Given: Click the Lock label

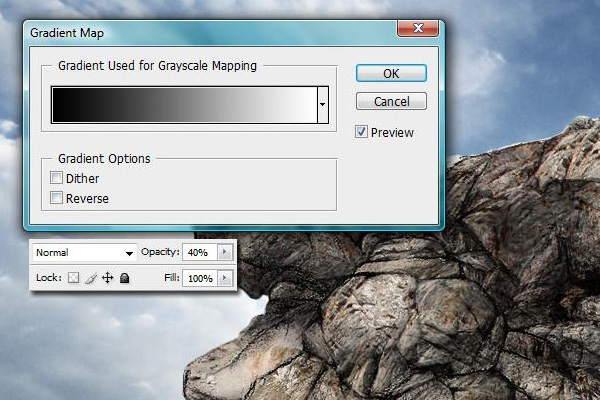Looking at the screenshot, I should pos(49,278).
